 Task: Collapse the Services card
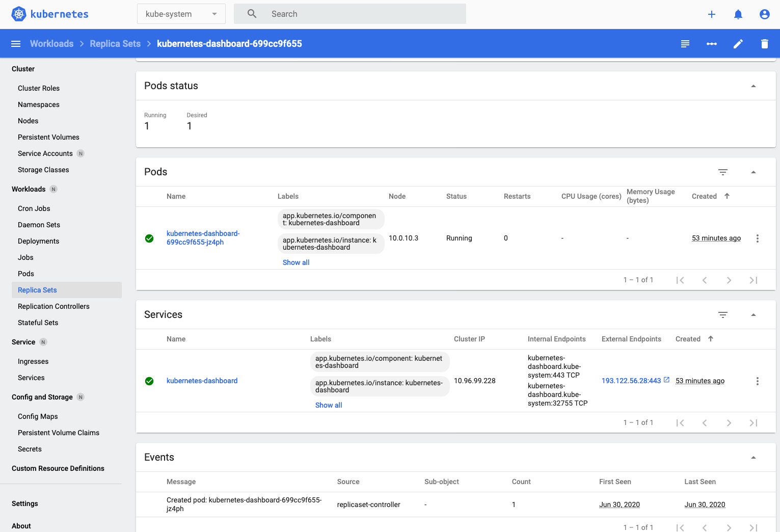(754, 315)
